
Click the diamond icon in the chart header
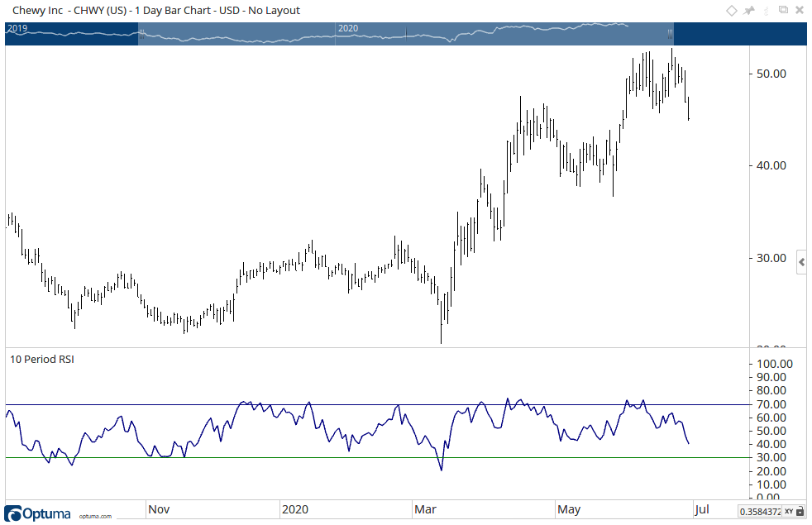click(731, 11)
